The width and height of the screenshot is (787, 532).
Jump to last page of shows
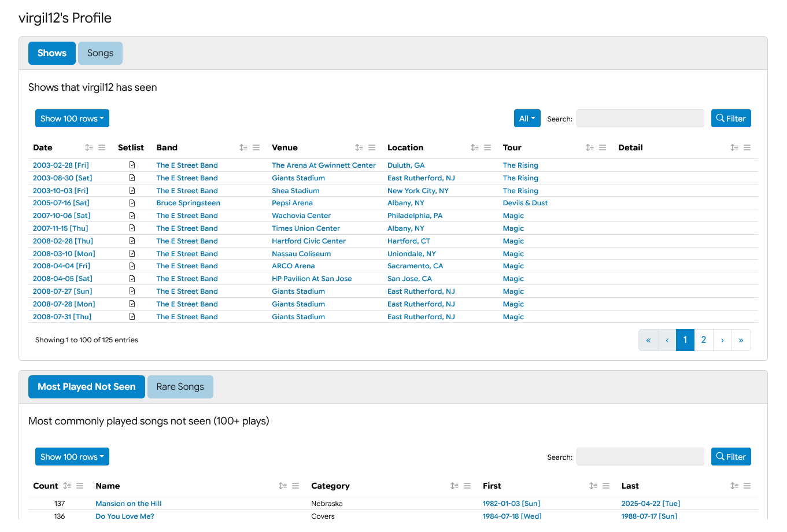[741, 340]
